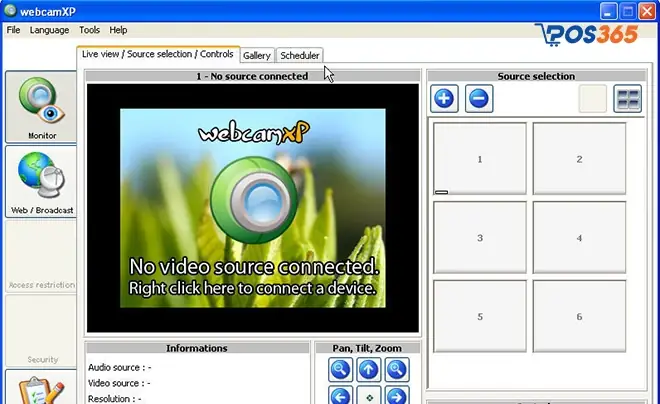Viewport: 660px width, 404px height.
Task: Open the Monitor section in the sidebar
Action: [x=41, y=107]
